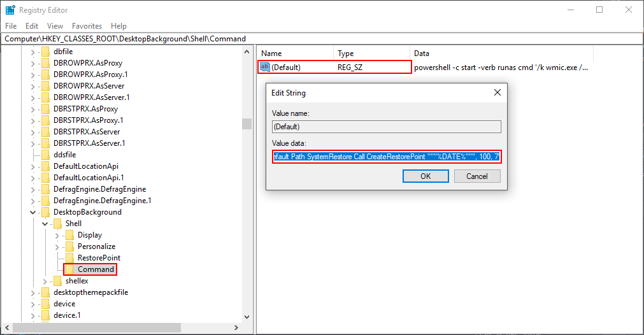
Task: Expand the desktopthemepackfile key
Action: (x=33, y=293)
